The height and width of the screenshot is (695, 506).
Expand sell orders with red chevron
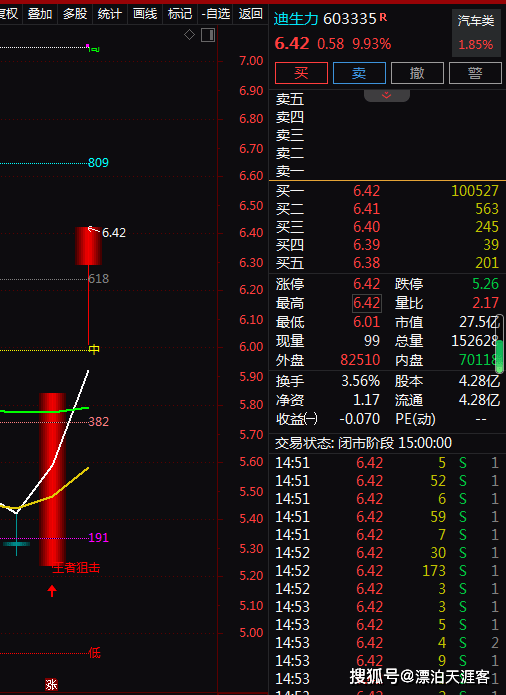(x=386, y=95)
